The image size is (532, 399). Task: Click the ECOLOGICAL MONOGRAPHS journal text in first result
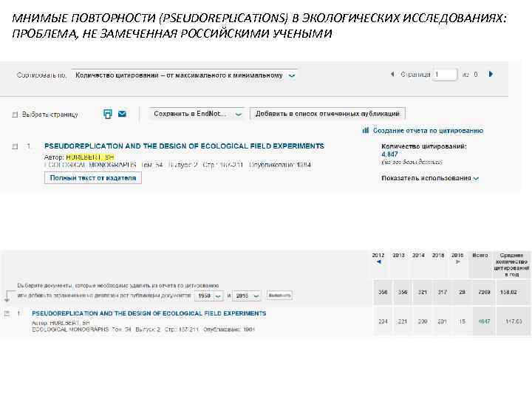point(90,165)
